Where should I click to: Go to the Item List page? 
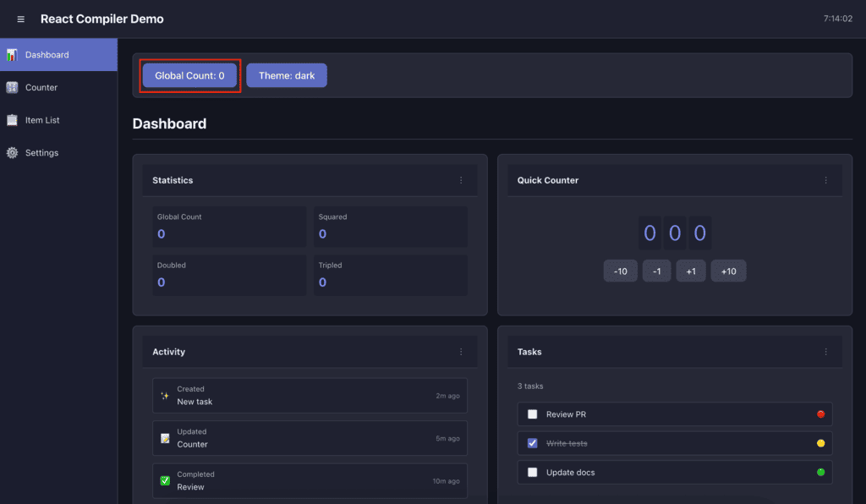click(42, 120)
